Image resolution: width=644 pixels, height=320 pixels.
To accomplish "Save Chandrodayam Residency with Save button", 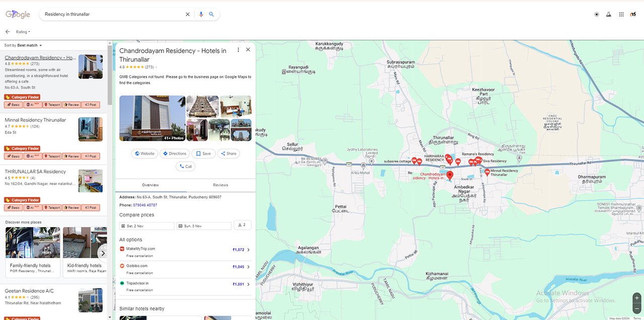I will [x=203, y=154].
